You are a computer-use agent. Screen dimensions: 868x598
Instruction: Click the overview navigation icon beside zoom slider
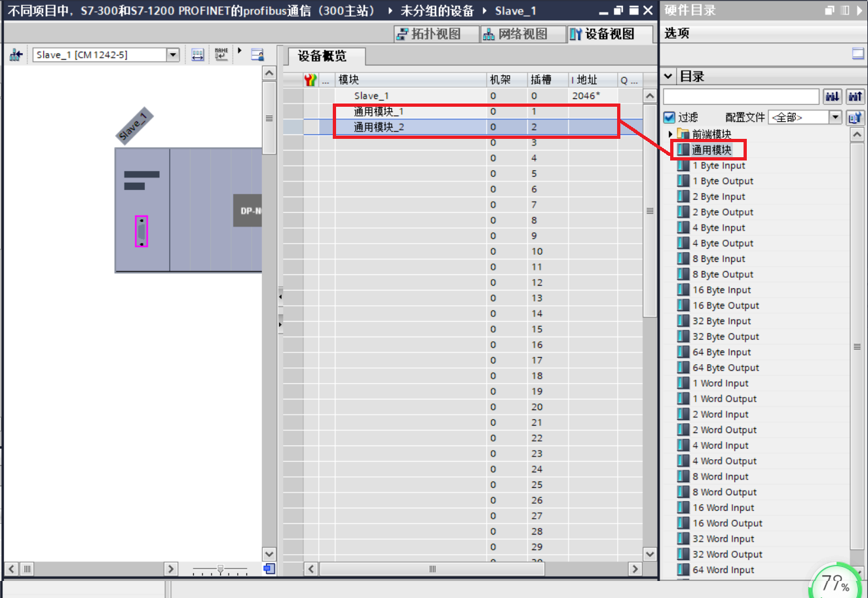tap(269, 569)
